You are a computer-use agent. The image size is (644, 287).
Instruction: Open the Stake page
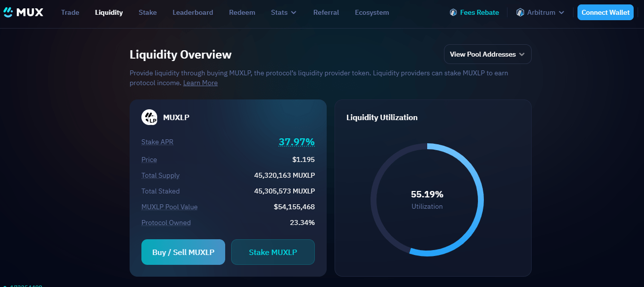pyautogui.click(x=148, y=12)
